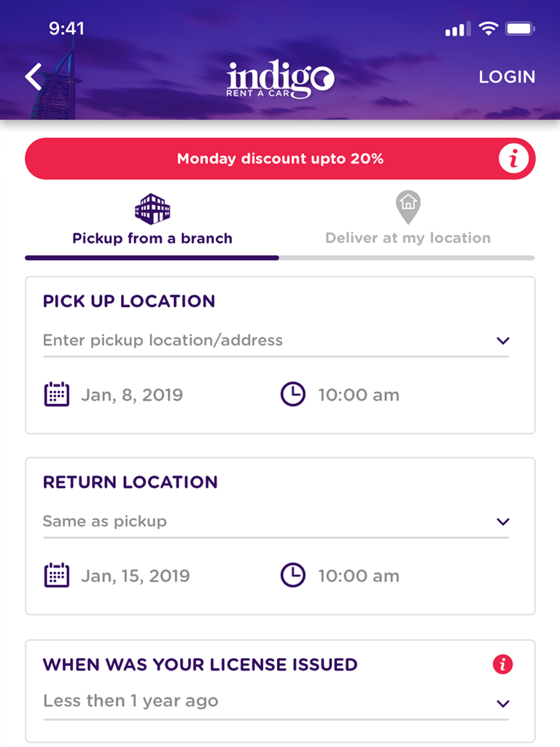Screen dimensions: 560x747
Task: Tap the home delivery pin icon
Action: (x=408, y=207)
